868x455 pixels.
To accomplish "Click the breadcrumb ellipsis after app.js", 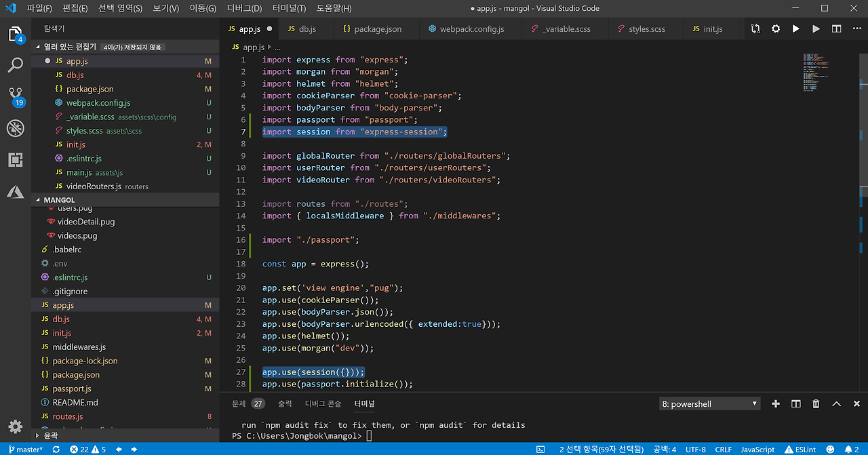I will 278,47.
